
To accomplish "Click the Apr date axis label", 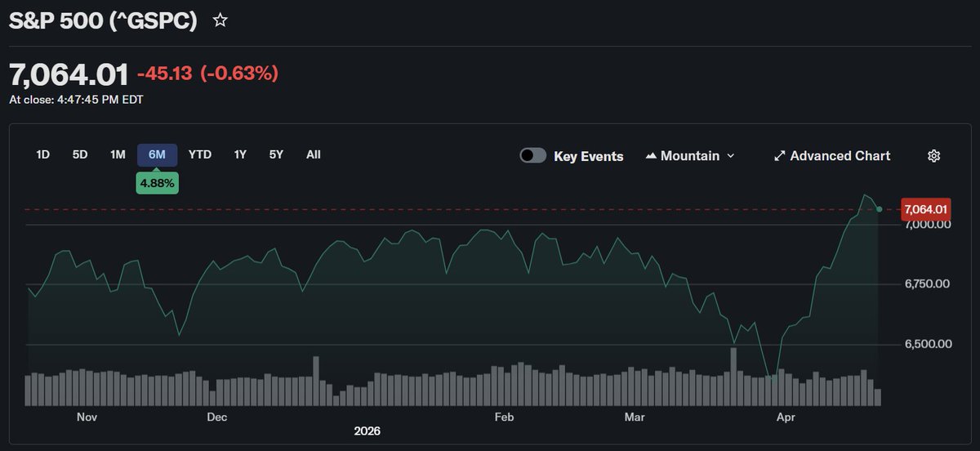I will (x=786, y=417).
